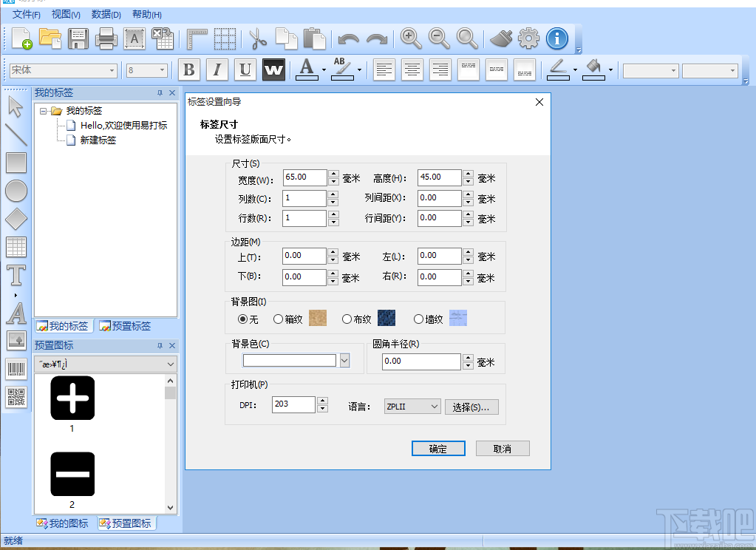Click the cleaning brush icon
Viewport: 756px width, 550px height.
coord(501,38)
